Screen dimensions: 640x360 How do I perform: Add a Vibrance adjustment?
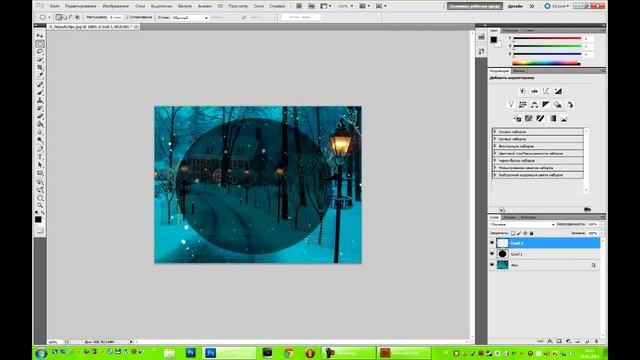tap(511, 105)
